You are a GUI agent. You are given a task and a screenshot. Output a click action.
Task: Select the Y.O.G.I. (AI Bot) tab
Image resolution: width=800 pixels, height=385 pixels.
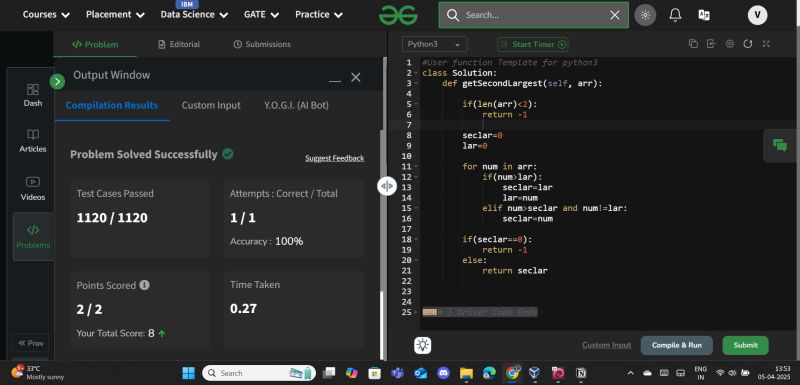tap(296, 106)
